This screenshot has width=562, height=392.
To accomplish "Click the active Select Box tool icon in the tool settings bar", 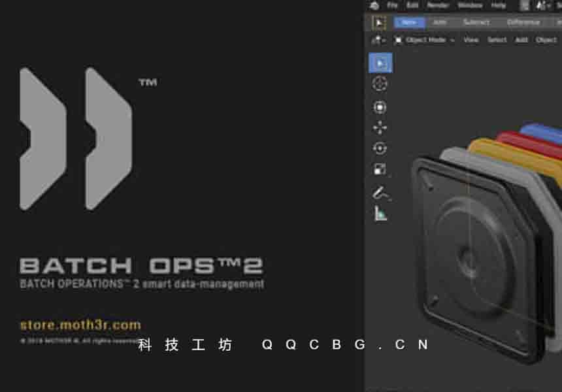I will (x=379, y=23).
